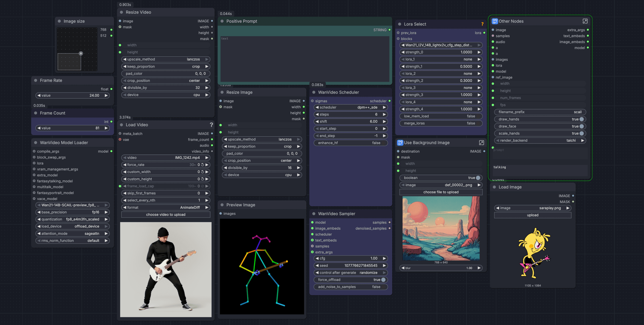Toggle boolean switch in Use Background Image
Screen dimensions: 644x325
478,178
